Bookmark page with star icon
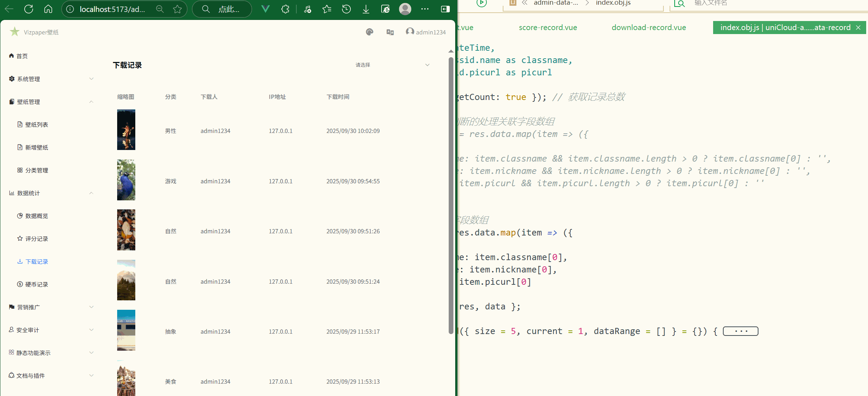Image resolution: width=868 pixels, height=396 pixels. coord(177,9)
